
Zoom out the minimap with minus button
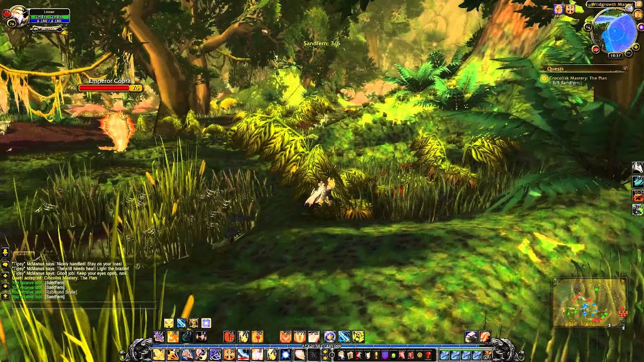[x=628, y=53]
